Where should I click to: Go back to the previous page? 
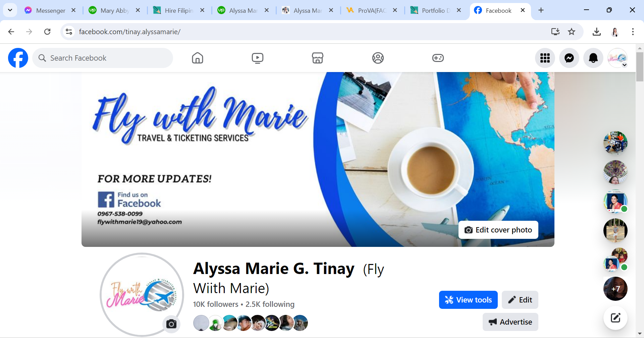11,31
